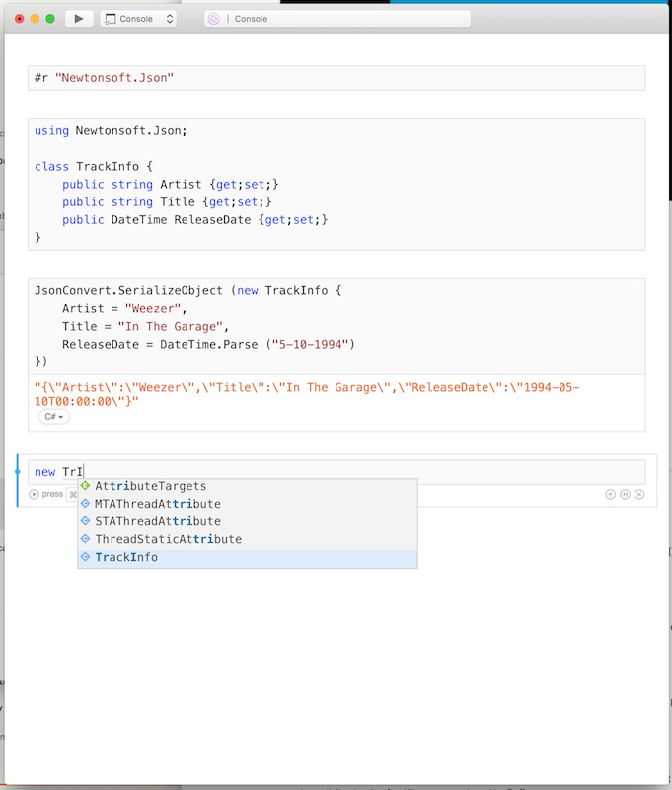Click the run cell play icon below the new TrI cell
The height and width of the screenshot is (790, 672).
pyautogui.click(x=34, y=495)
